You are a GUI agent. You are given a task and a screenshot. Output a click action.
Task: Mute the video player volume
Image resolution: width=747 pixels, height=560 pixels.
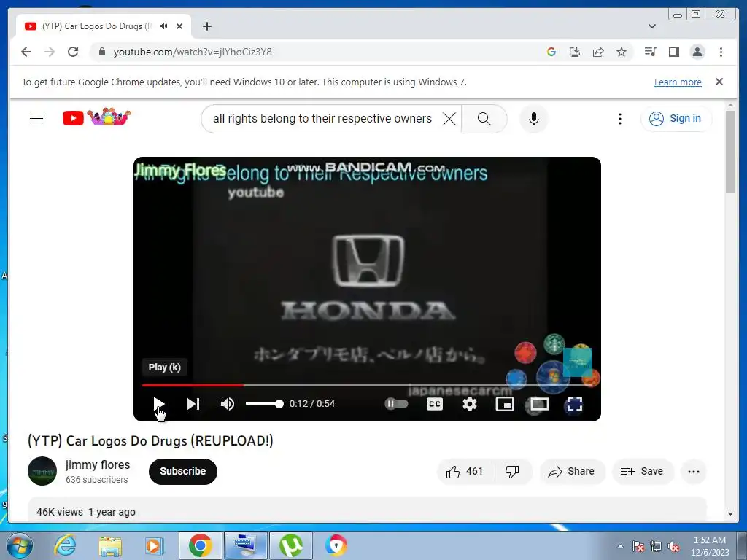(228, 404)
